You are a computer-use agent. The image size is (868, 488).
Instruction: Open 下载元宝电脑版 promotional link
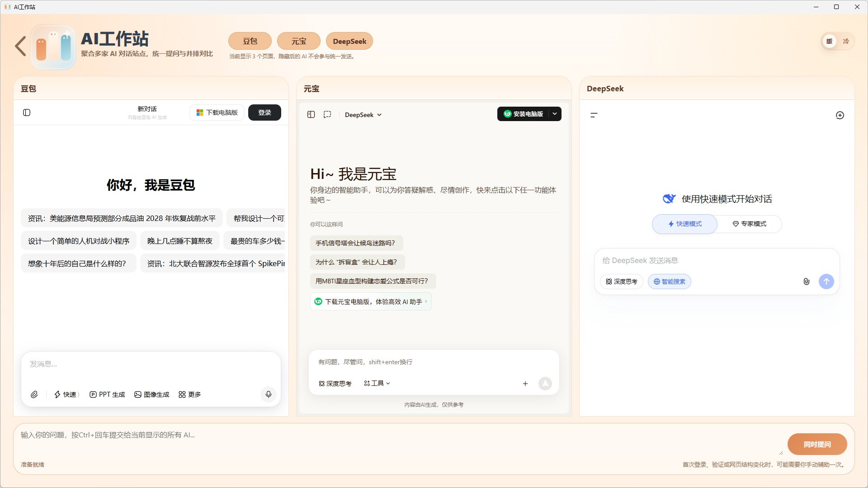[x=371, y=302]
